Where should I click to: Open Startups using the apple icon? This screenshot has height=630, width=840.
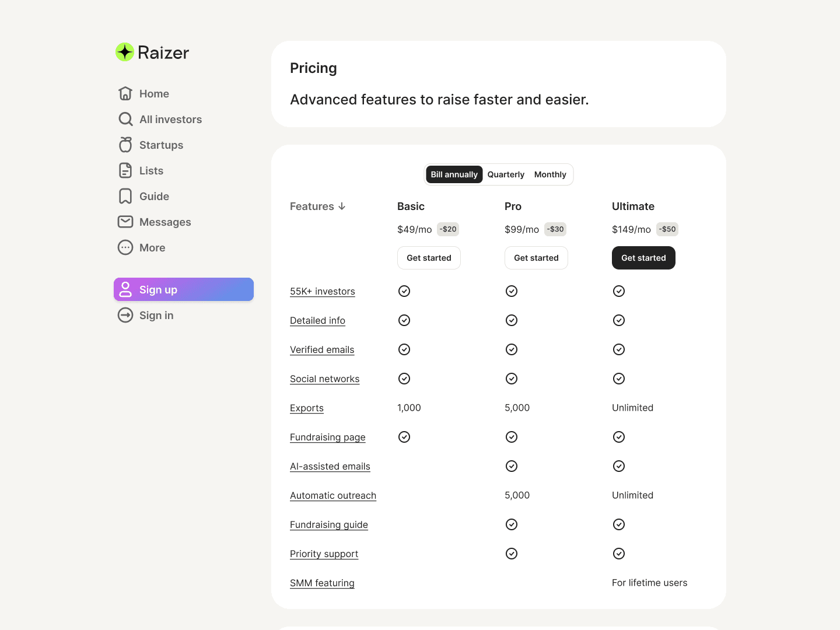[125, 145]
